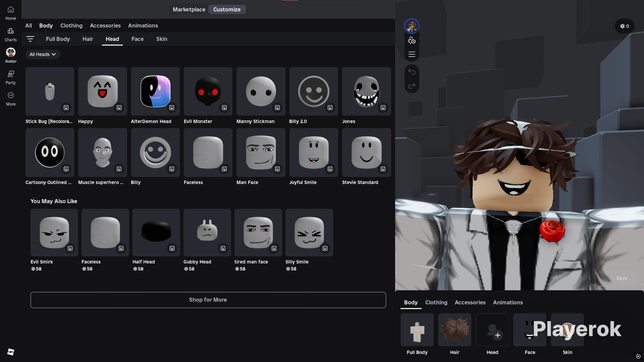
Task: Switch to the Skin subcategory tab
Action: [162, 39]
